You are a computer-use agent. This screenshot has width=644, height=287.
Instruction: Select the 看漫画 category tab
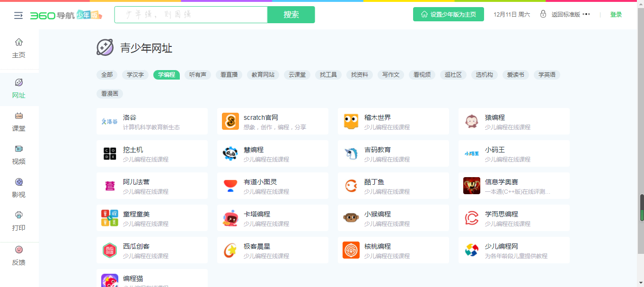(110, 94)
